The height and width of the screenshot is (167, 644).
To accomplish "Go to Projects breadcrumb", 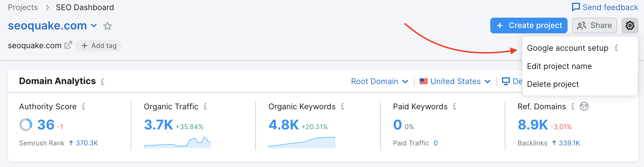I will click(x=23, y=7).
